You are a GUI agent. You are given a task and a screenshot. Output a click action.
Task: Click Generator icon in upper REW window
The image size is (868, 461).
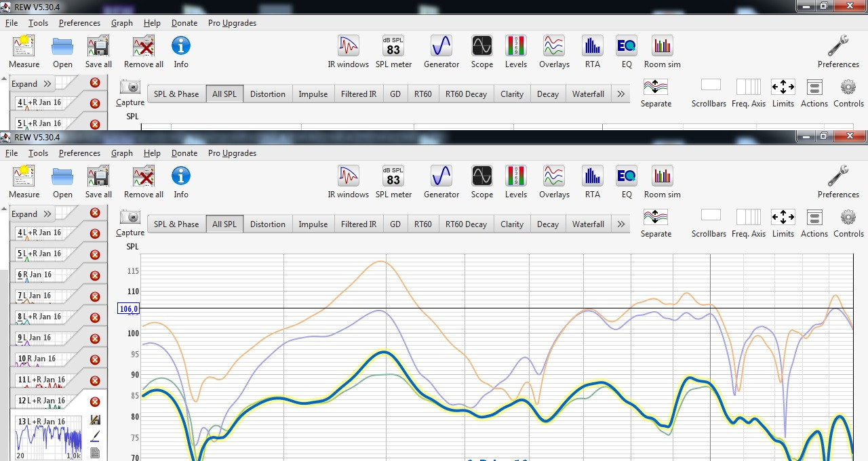[x=441, y=46]
